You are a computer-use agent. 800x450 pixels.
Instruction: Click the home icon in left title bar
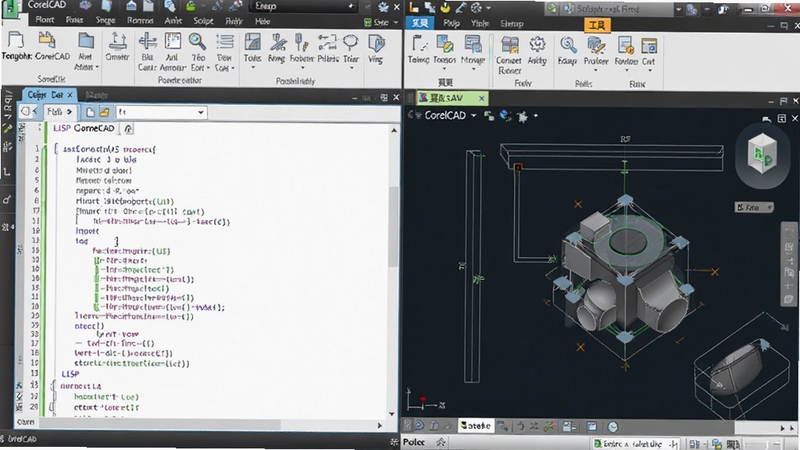click(131, 6)
